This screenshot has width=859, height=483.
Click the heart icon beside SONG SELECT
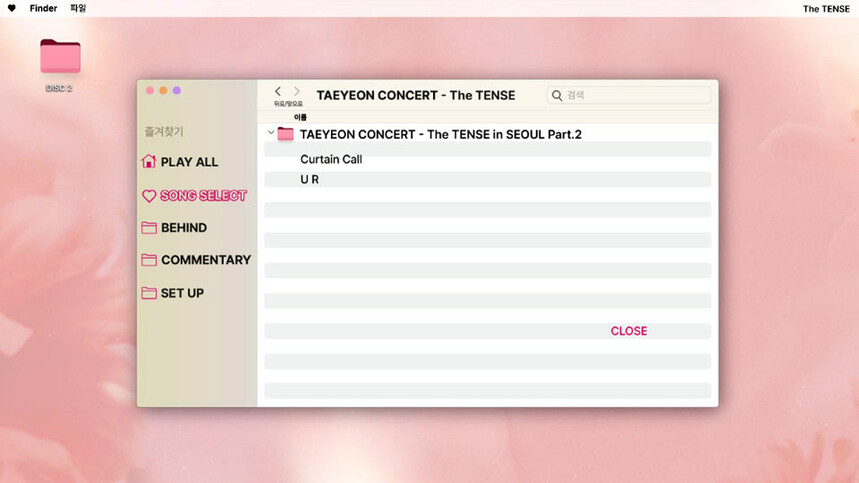click(x=149, y=196)
